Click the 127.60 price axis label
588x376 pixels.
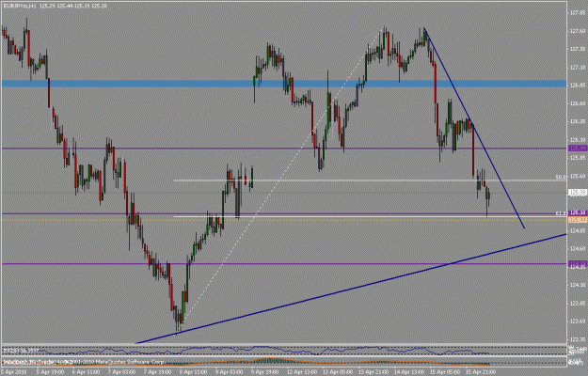point(578,31)
